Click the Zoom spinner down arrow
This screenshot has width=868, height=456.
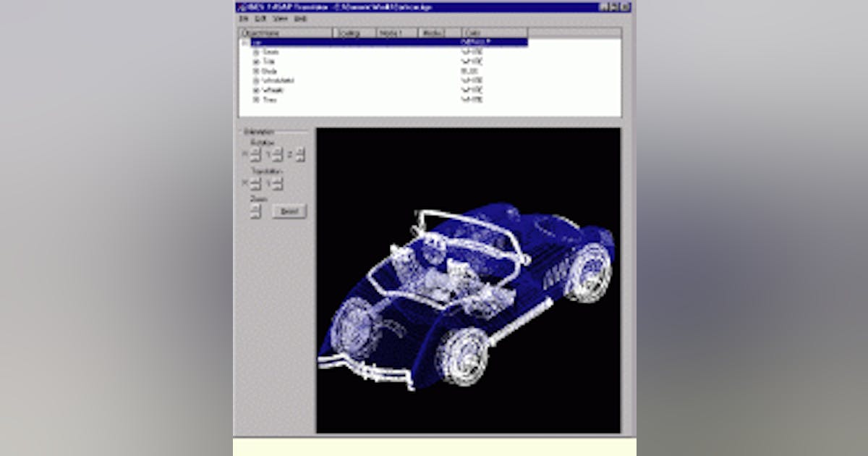tap(255, 213)
